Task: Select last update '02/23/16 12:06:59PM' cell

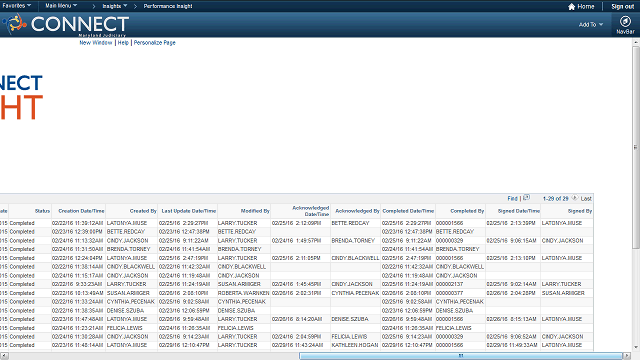Action: 184,311
